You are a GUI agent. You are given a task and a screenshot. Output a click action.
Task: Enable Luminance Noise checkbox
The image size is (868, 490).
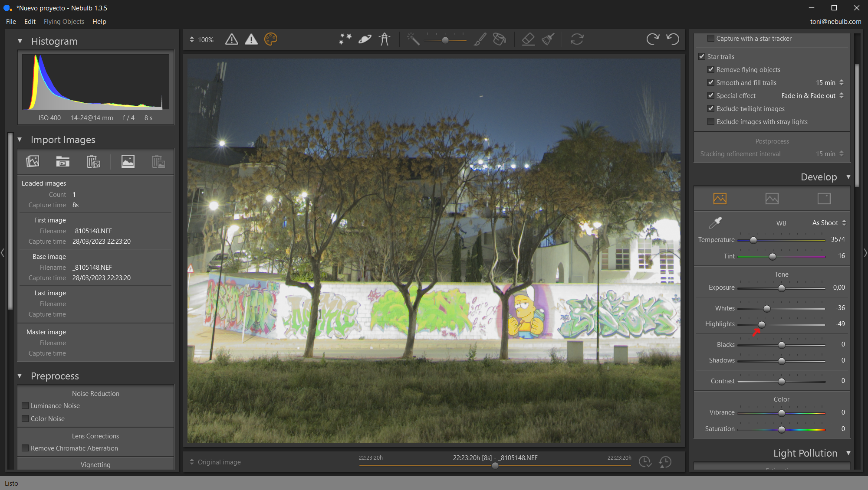25,406
